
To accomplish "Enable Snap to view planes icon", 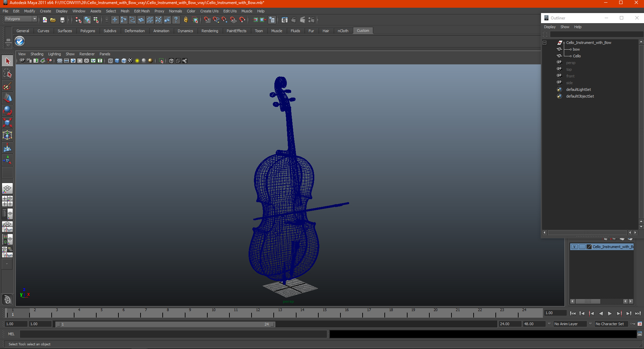I will pyautogui.click(x=233, y=20).
